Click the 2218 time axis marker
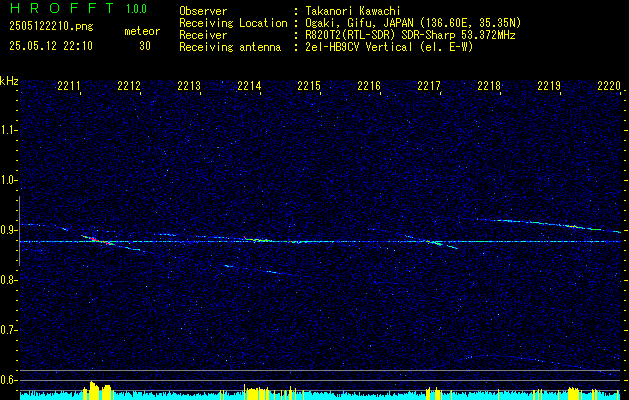Screen dimensions: 629x400 click(x=489, y=86)
